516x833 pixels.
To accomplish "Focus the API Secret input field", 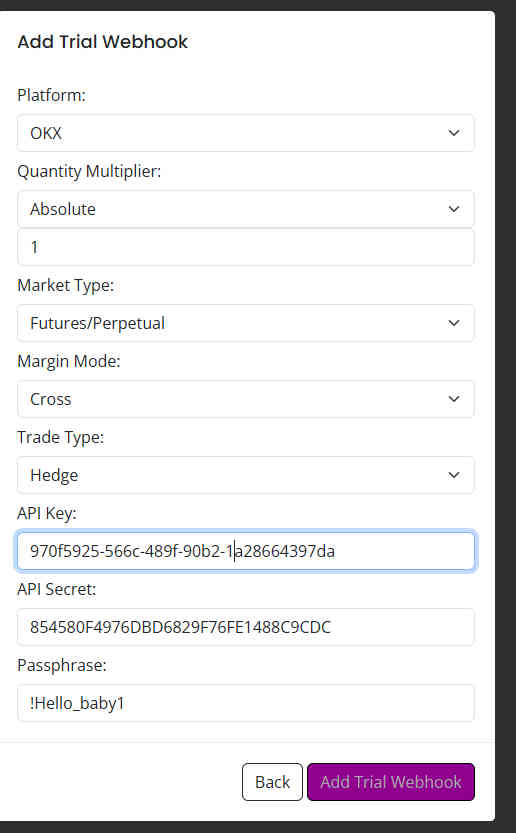I will pyautogui.click(x=246, y=627).
